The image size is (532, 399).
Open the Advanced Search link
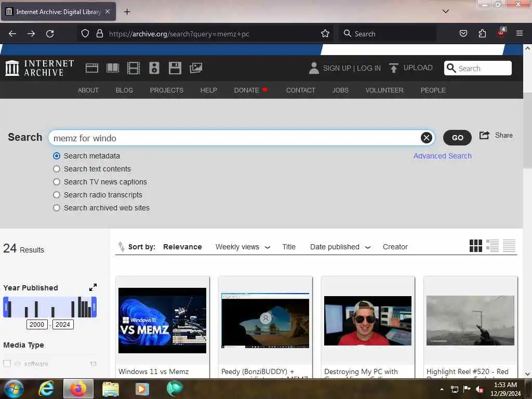tap(443, 156)
